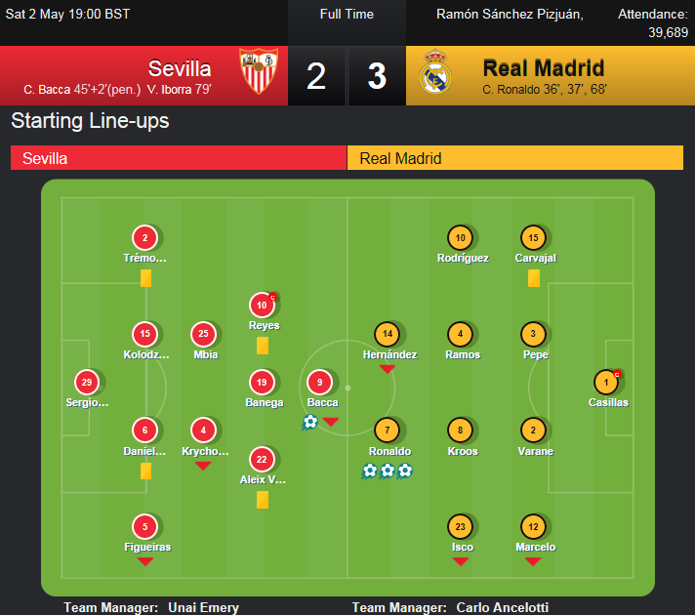Select Bacca's number 9 player marker
Viewport: 695px width, 616px height.
319,382
